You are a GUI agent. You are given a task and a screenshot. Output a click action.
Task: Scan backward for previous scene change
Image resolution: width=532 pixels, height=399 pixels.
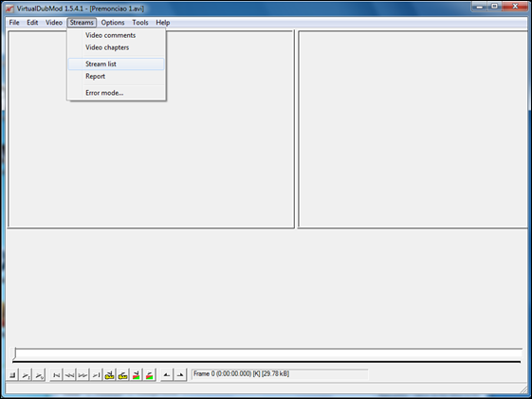[x=136, y=375]
